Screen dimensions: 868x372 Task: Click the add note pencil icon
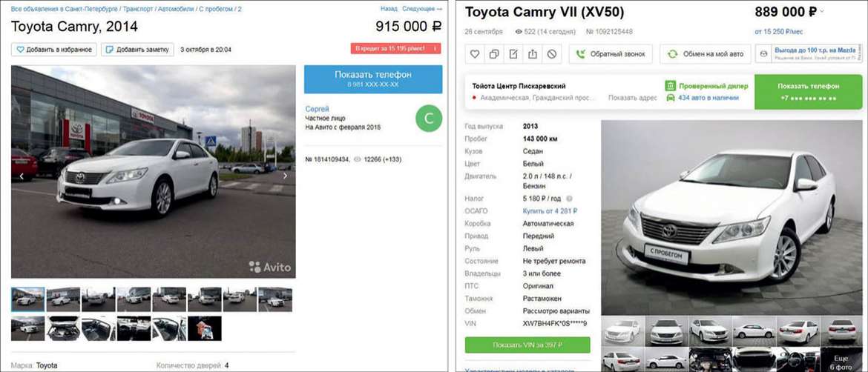click(513, 54)
